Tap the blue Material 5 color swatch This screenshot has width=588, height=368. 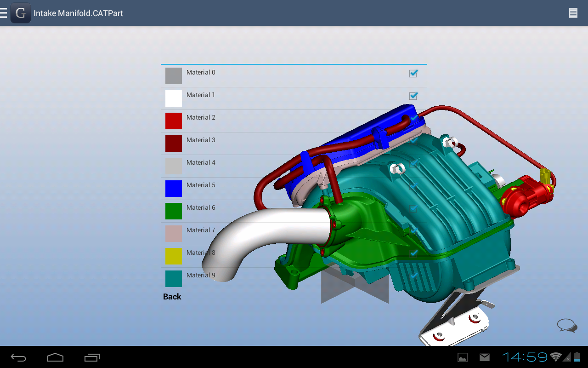(x=173, y=188)
